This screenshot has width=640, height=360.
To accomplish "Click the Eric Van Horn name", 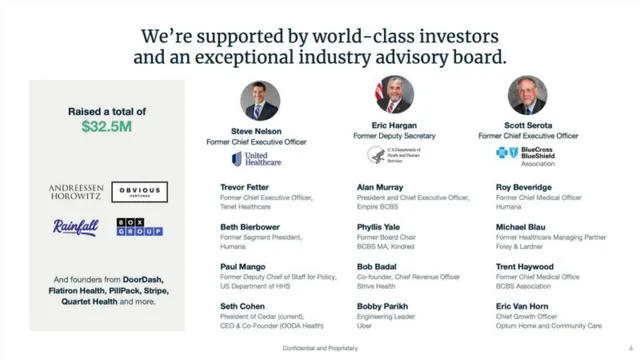I will pos(522,306).
